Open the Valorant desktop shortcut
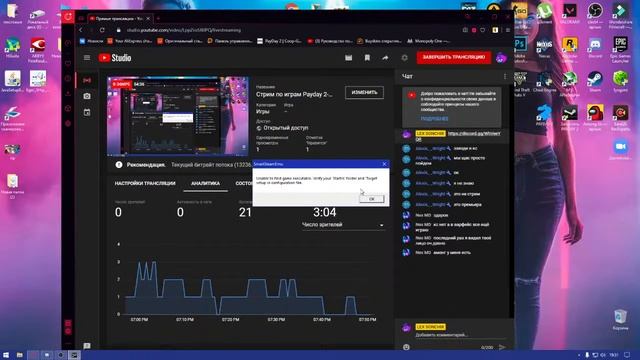Viewport: 640px width, 360px height. pyautogui.click(x=570, y=14)
